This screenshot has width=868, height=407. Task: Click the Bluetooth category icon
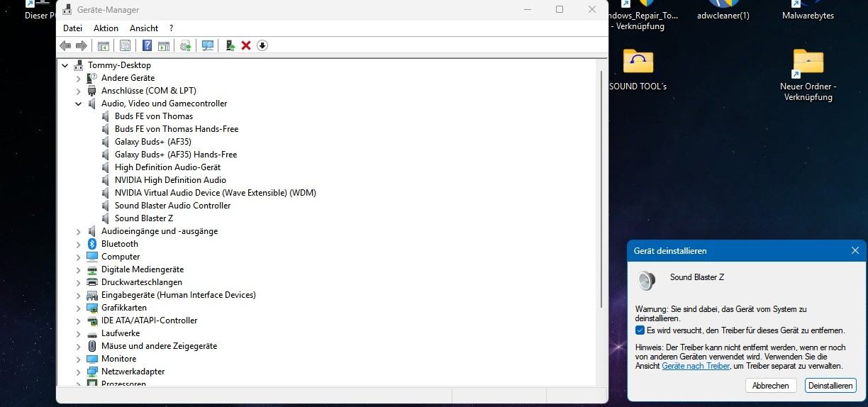coord(92,244)
